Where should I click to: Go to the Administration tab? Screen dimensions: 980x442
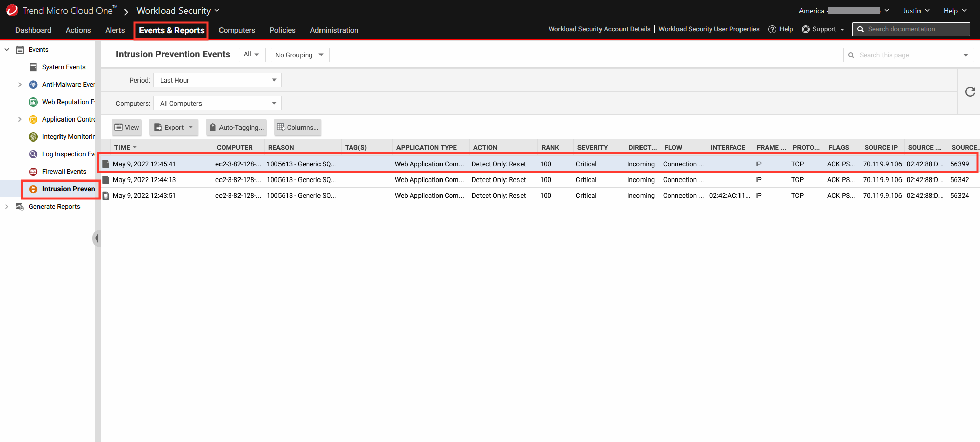(334, 30)
